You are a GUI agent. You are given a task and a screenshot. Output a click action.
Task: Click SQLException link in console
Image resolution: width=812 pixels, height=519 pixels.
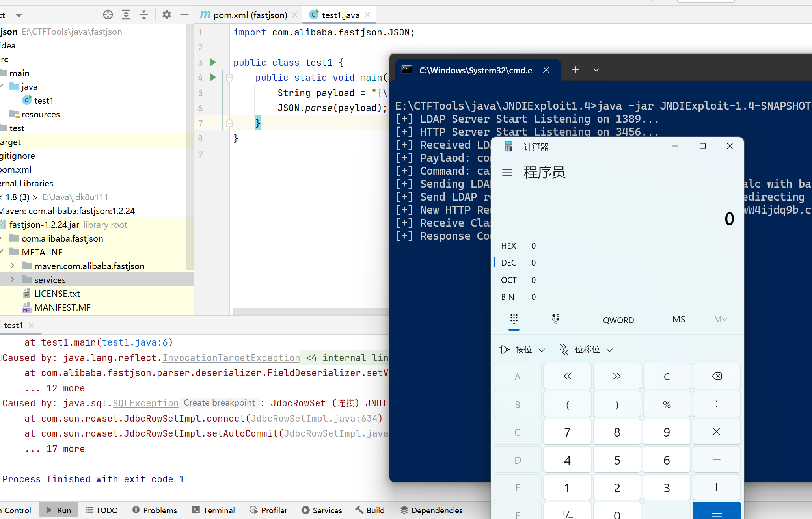coord(146,403)
